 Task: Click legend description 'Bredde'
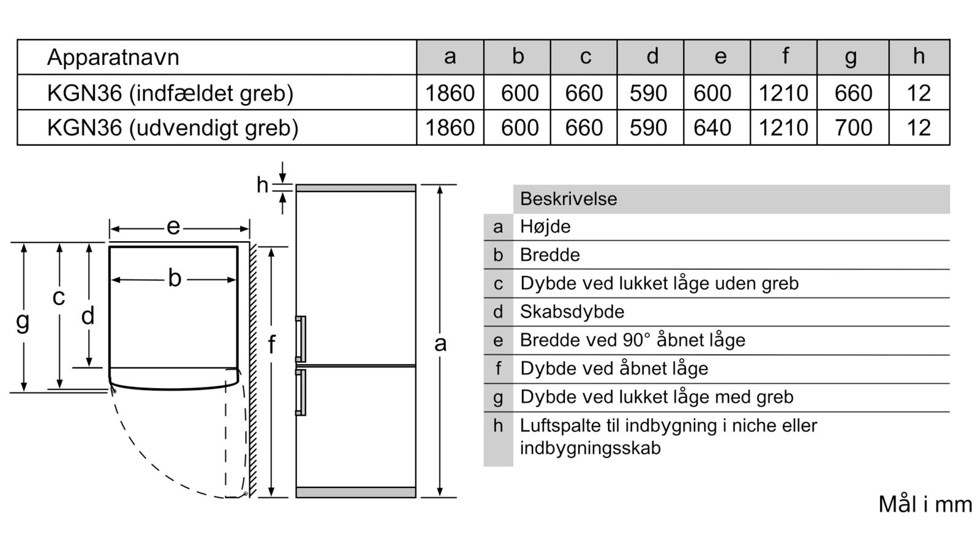[x=550, y=255]
